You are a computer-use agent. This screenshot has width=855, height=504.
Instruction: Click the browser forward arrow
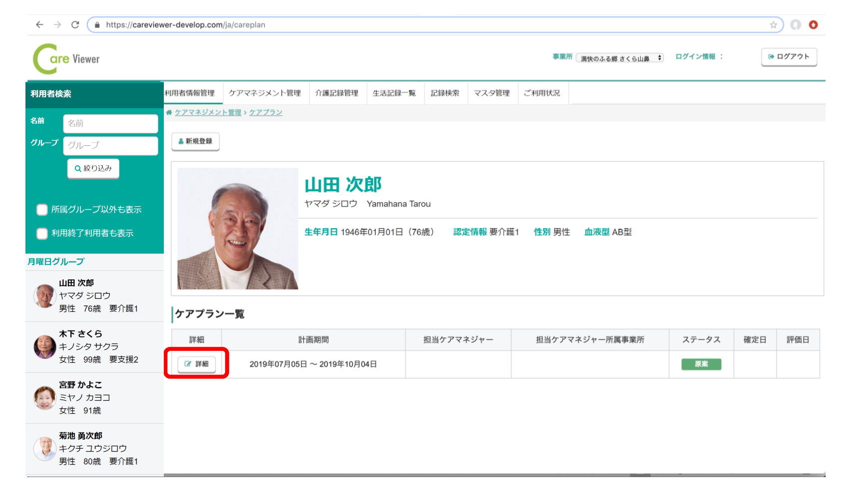click(57, 24)
